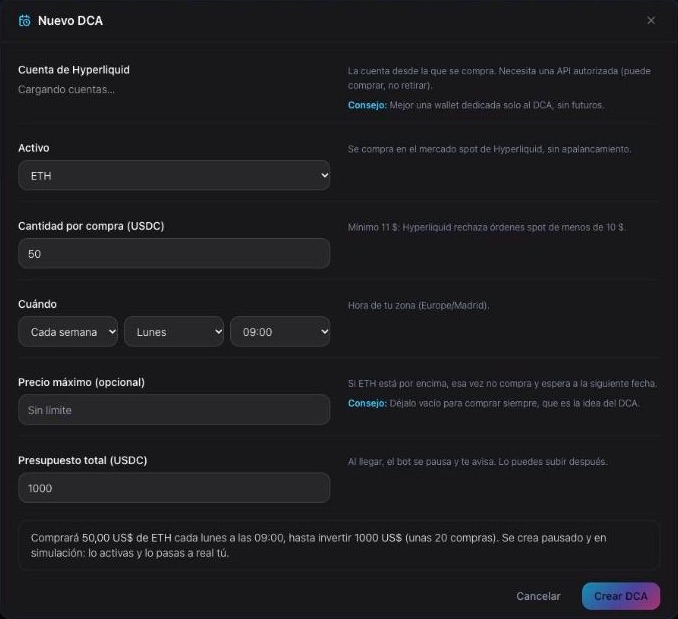Click the Mínimo 11 $ hint text
Viewport: 678px width, 619px height.
pyautogui.click(x=487, y=227)
